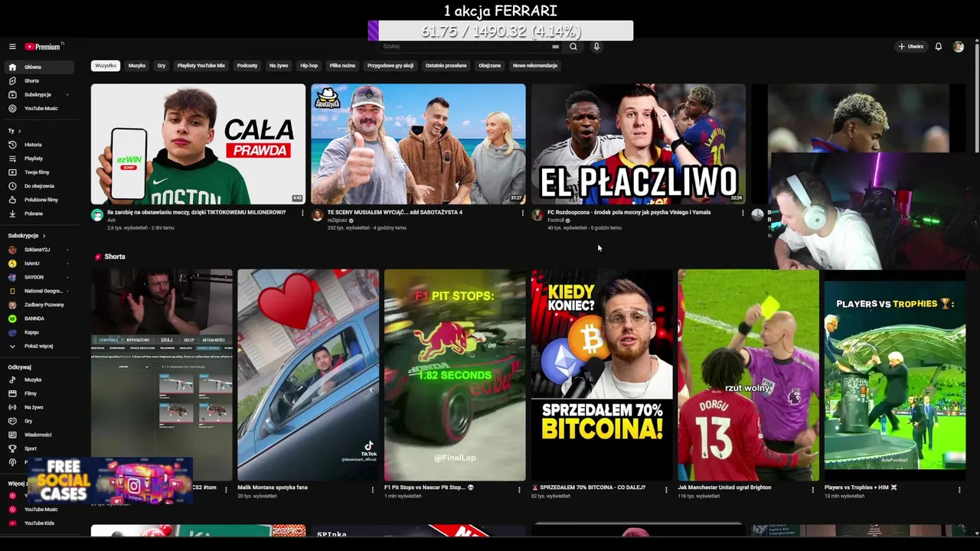Open the hamburger guide menu
The image size is (980, 551).
tap(12, 47)
